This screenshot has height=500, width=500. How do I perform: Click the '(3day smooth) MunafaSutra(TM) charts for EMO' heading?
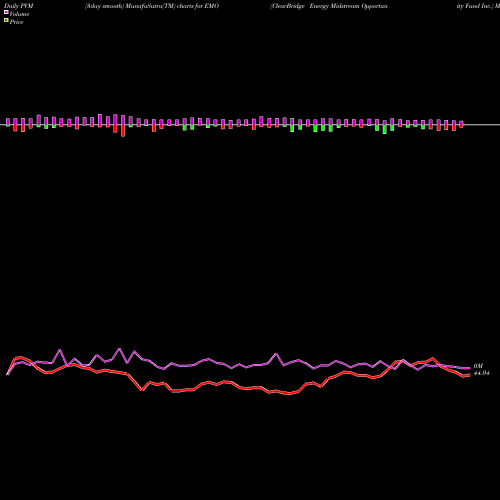(152, 6)
